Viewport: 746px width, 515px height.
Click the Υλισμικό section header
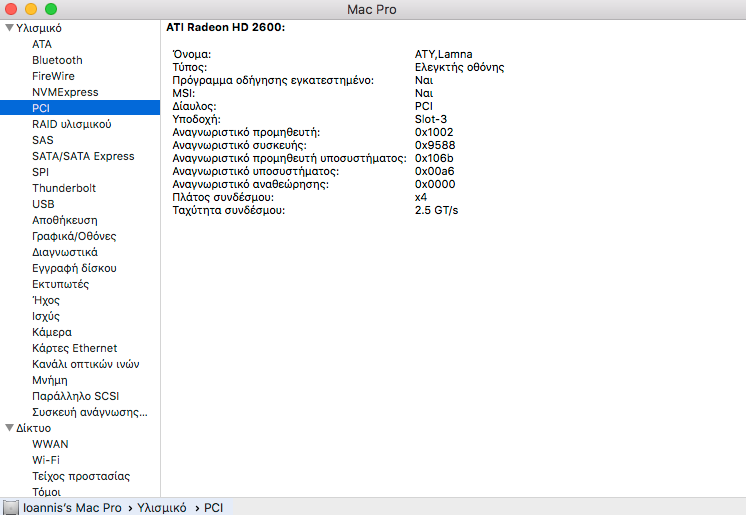tap(39, 28)
